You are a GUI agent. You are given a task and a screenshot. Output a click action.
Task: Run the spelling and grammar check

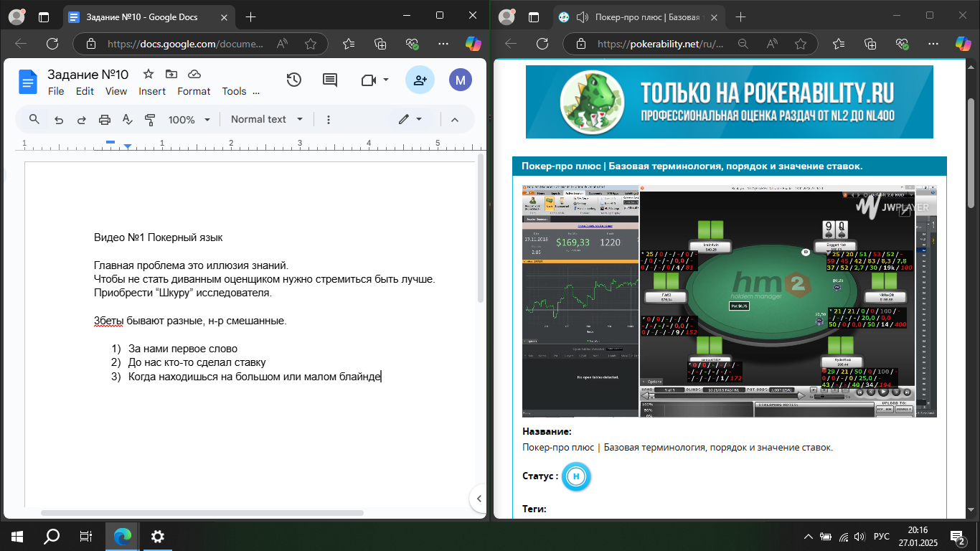[127, 120]
